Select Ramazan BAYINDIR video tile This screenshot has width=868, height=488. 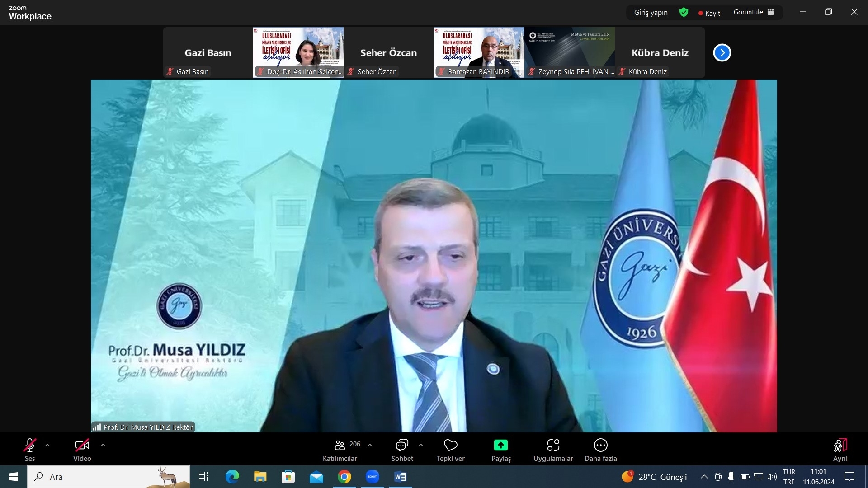(479, 52)
